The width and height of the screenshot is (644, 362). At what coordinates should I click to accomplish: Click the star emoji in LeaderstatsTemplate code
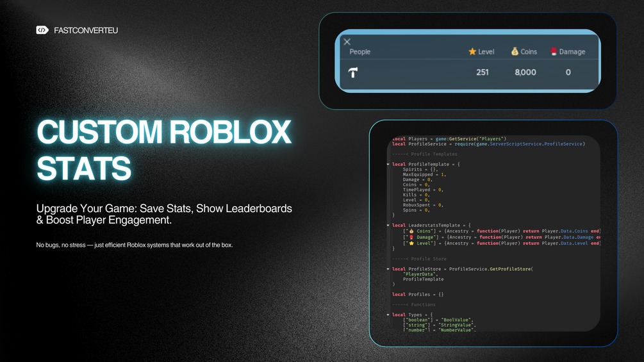(411, 243)
